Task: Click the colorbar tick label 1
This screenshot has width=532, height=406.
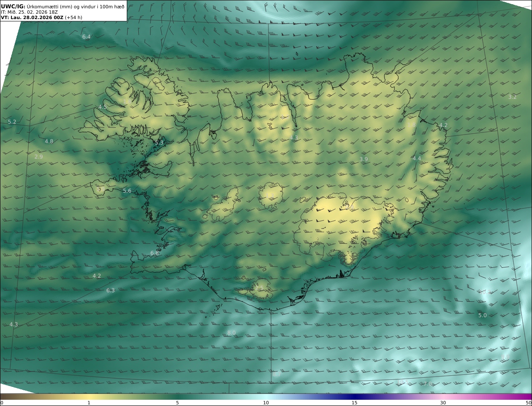Action: (x=89, y=403)
